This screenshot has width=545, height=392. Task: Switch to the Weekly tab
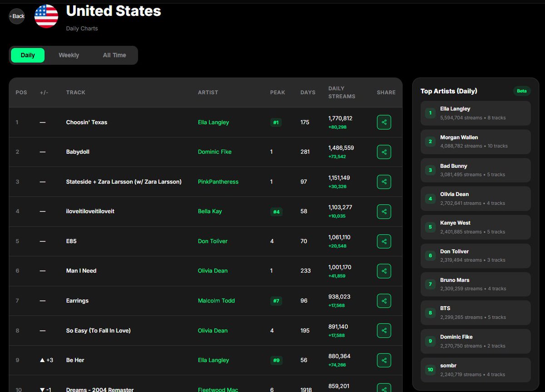pyautogui.click(x=69, y=55)
